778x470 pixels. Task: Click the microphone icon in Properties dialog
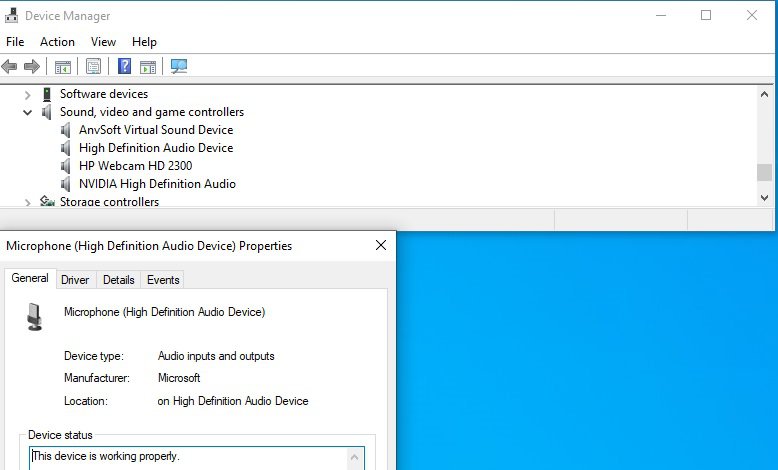36,317
